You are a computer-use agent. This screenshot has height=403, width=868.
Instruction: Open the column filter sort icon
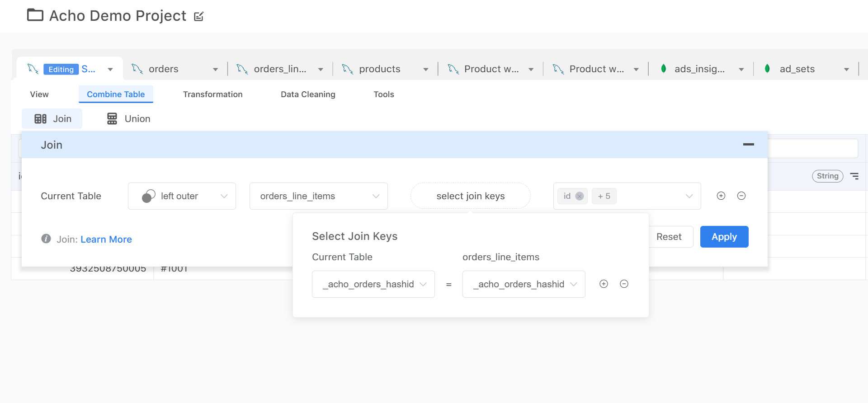pyautogui.click(x=854, y=176)
